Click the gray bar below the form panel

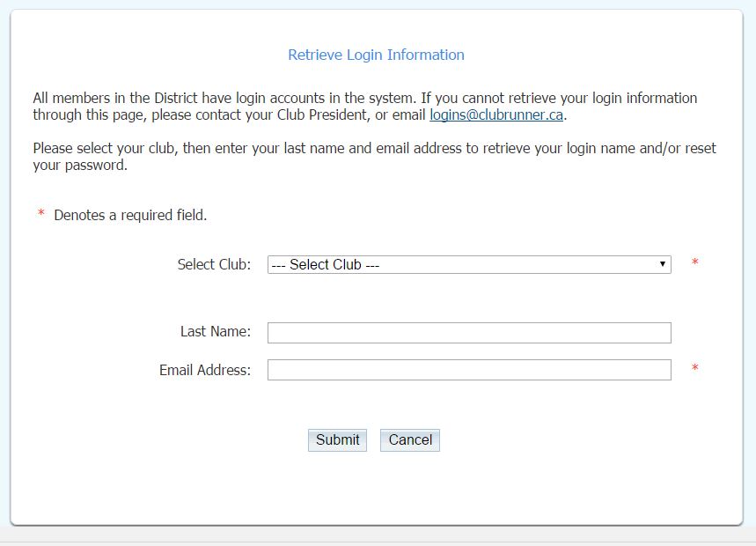tap(378, 537)
